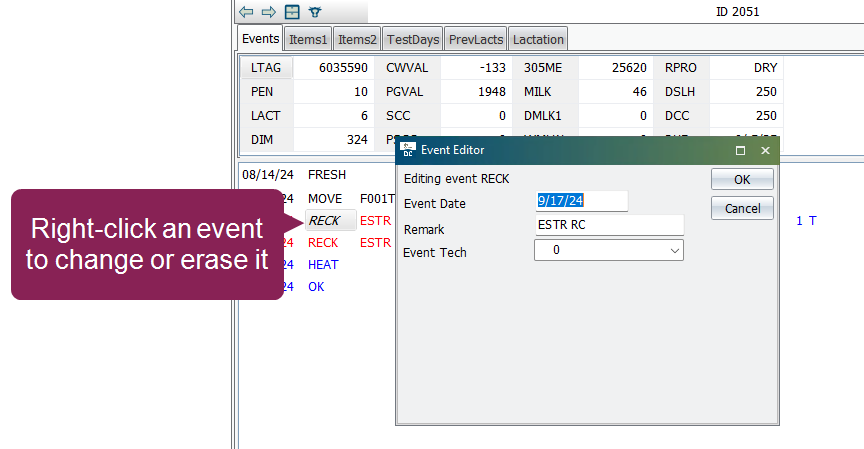Click the forward arrow navigation icon

[x=268, y=12]
